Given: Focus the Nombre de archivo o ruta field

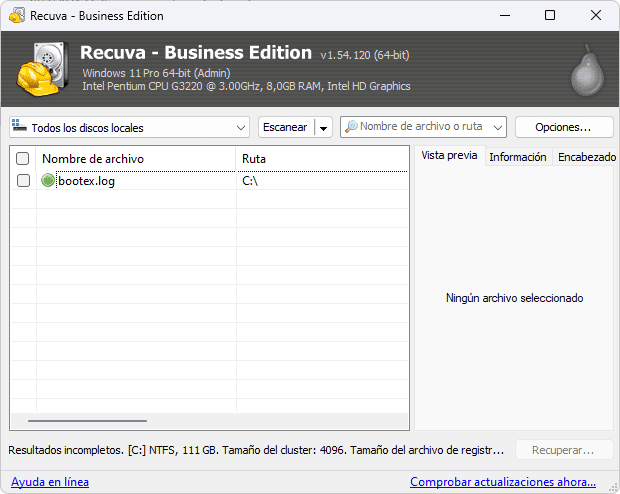Looking at the screenshot, I should (x=422, y=127).
